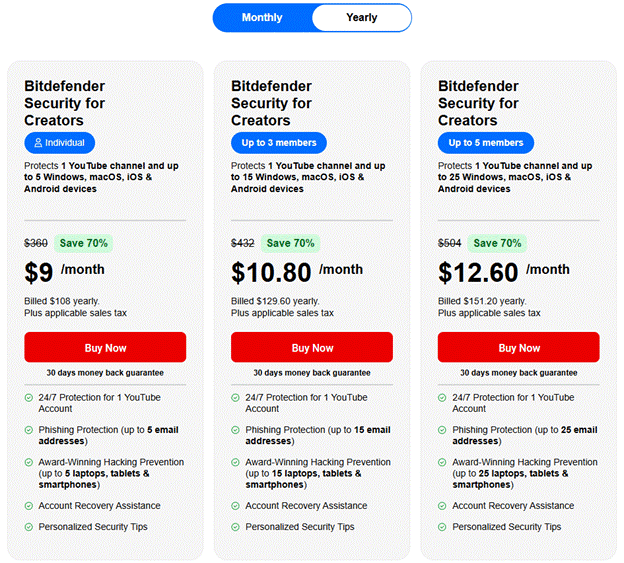624x563 pixels.
Task: Select the Individual plan badge
Action: [60, 143]
